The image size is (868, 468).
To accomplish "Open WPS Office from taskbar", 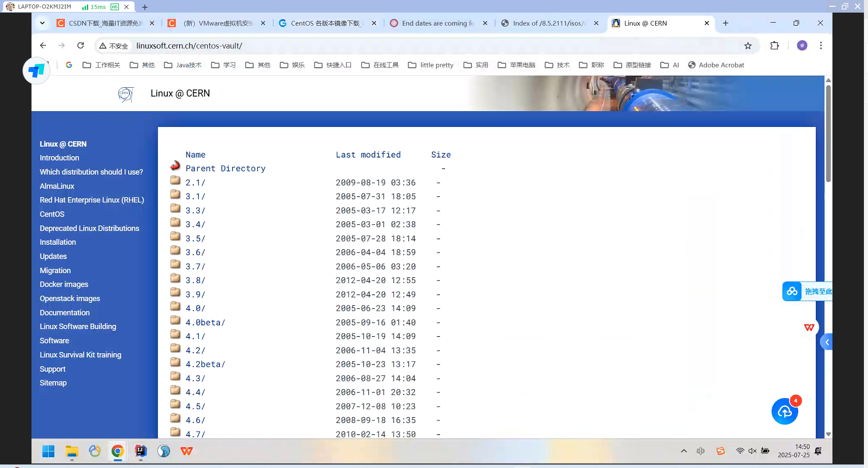I will (x=186, y=451).
